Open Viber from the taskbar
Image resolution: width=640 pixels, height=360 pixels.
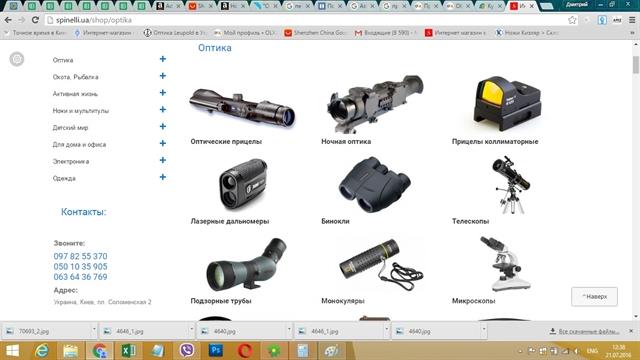pyautogui.click(x=187, y=350)
